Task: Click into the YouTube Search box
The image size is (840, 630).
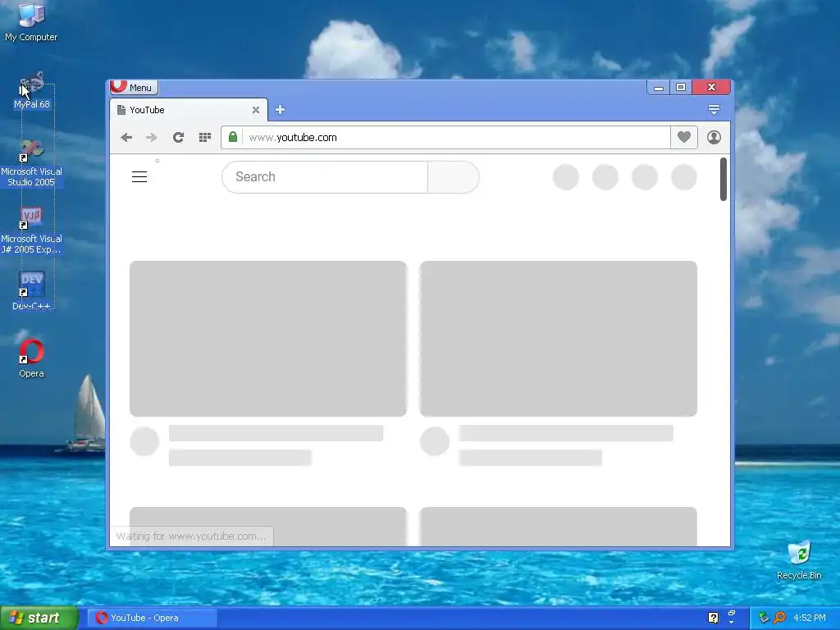Action: (x=325, y=177)
